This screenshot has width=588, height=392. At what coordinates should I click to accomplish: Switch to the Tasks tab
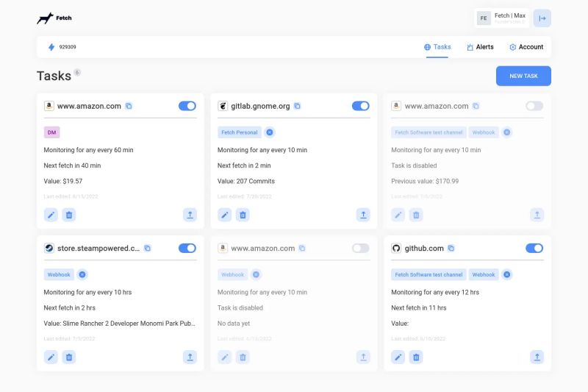tap(437, 47)
